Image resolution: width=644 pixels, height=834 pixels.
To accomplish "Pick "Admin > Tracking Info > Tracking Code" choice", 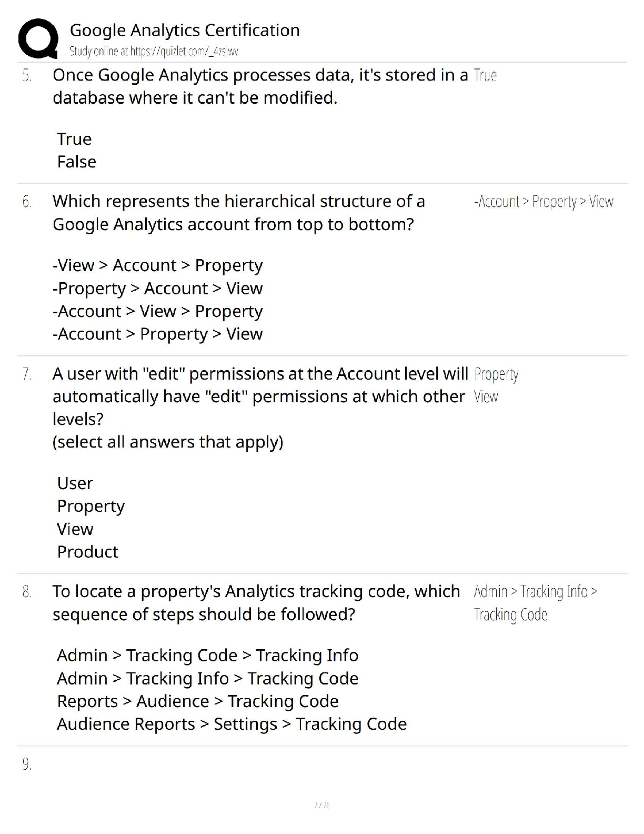I will (x=207, y=679).
